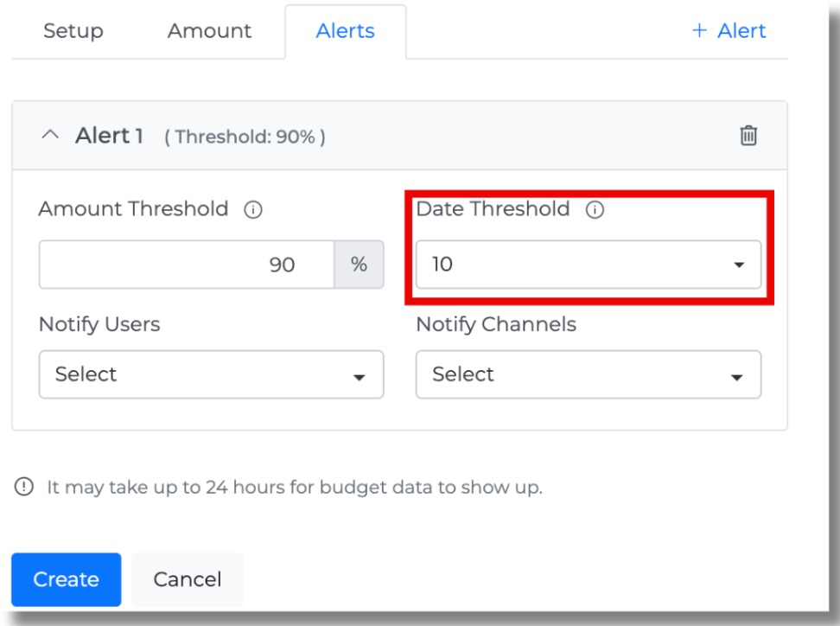Click the Threshold: 90% summary text

pos(245,137)
